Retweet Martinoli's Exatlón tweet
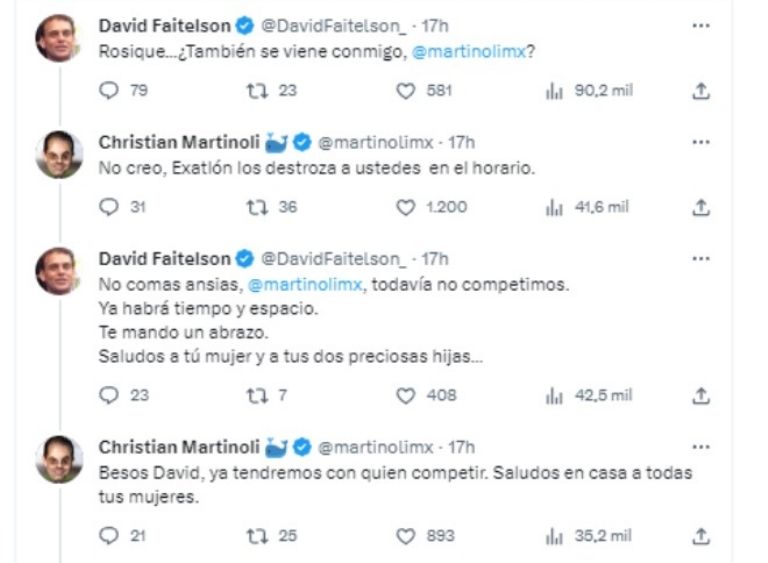The image size is (768, 563). [x=259, y=208]
